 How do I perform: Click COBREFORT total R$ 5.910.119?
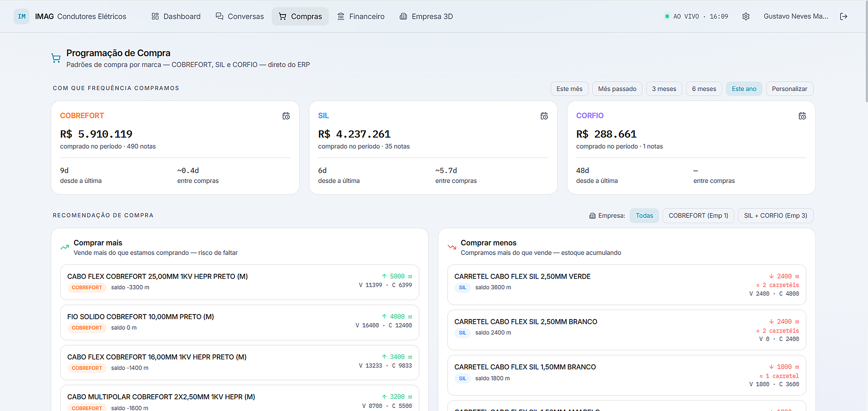pyautogui.click(x=96, y=134)
